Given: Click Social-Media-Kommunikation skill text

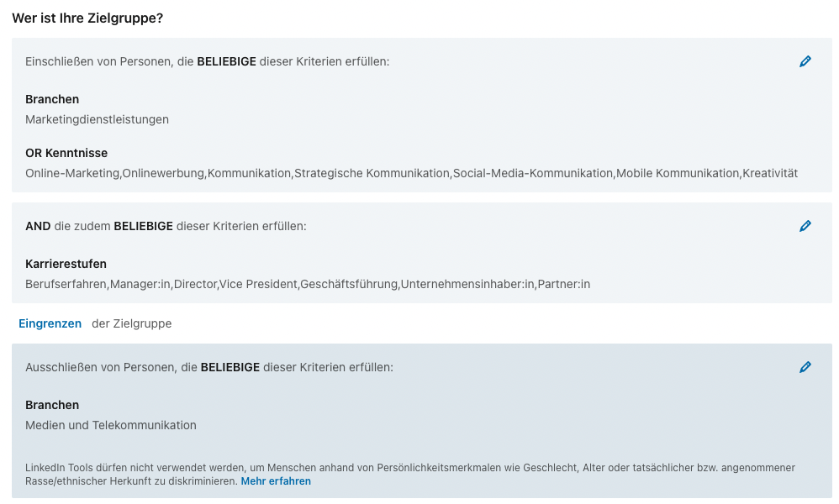Looking at the screenshot, I should pyautogui.click(x=533, y=173).
